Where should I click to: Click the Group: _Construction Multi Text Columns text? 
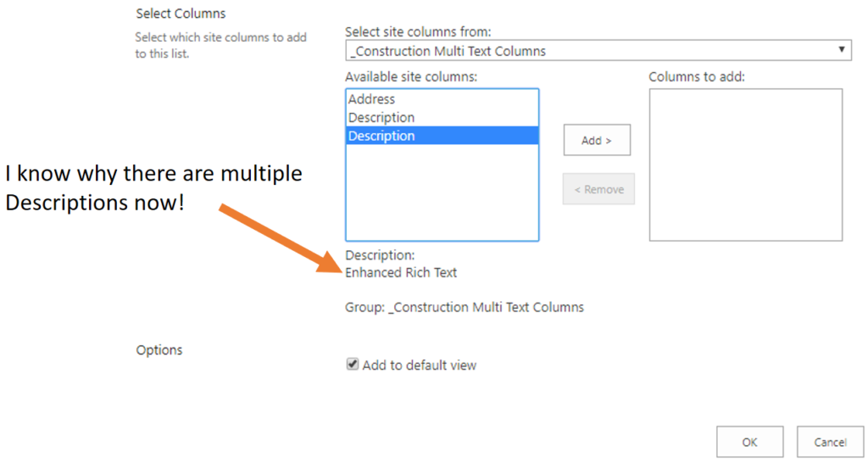pos(465,307)
